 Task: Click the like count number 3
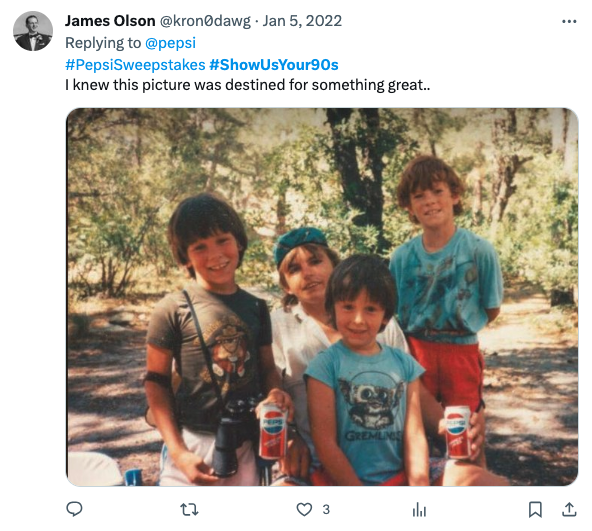tap(326, 509)
